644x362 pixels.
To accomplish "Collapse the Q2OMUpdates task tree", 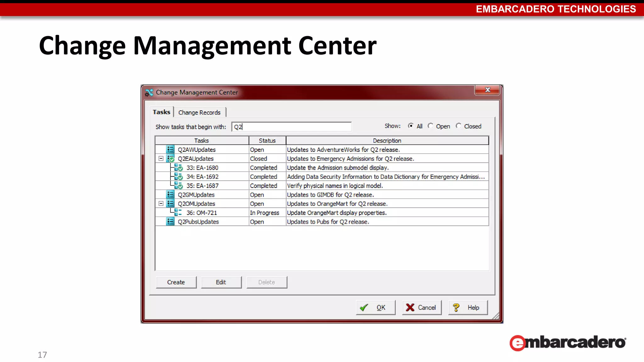I will point(161,203).
